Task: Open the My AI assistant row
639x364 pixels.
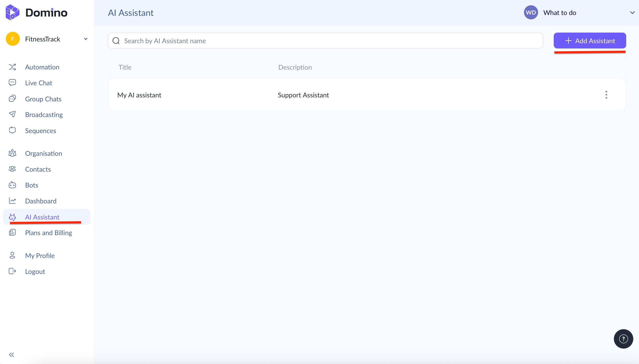Action: click(x=139, y=95)
